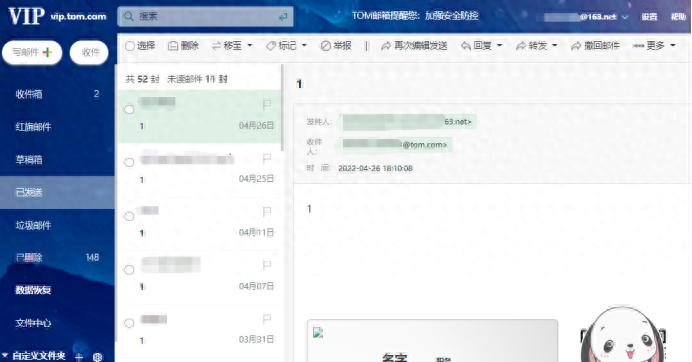Click the mail list vertical scrollbar
The width and height of the screenshot is (692, 362).
[282, 108]
